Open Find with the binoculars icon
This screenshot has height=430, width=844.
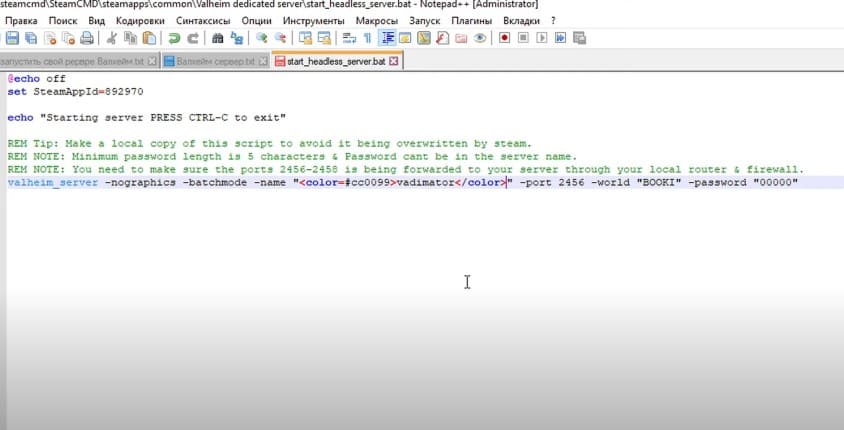pos(217,39)
